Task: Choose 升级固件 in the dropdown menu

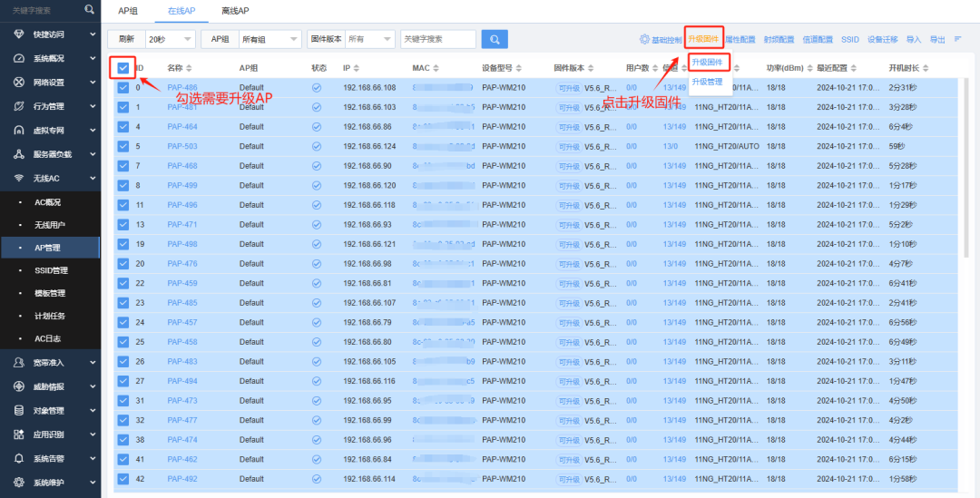Action: pyautogui.click(x=707, y=62)
